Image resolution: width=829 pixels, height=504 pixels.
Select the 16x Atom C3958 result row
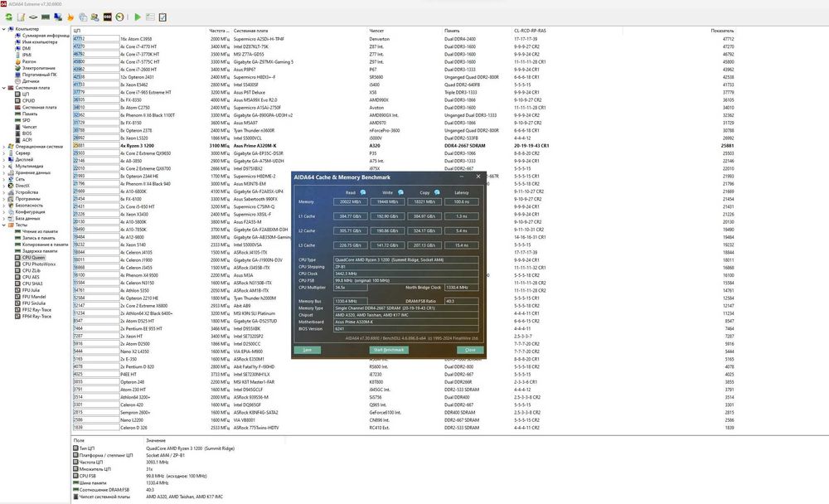(404, 39)
